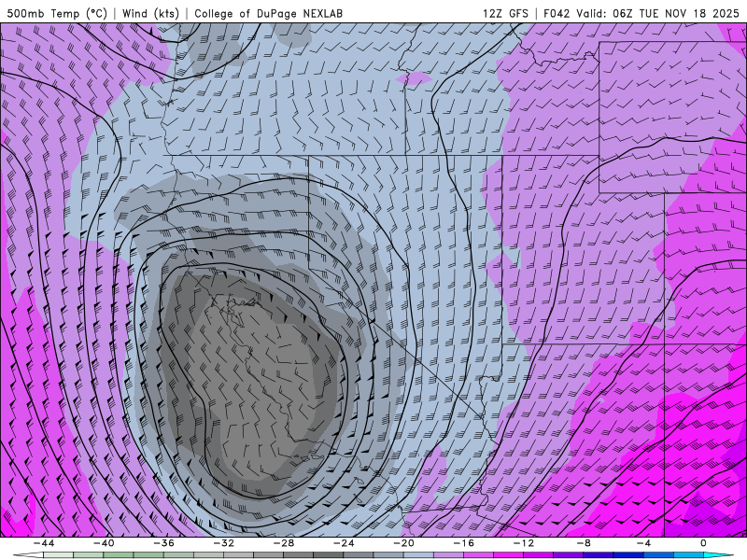Click the -40 colorbar label
Image resolution: width=747 pixels, height=560 pixels.
(x=104, y=543)
